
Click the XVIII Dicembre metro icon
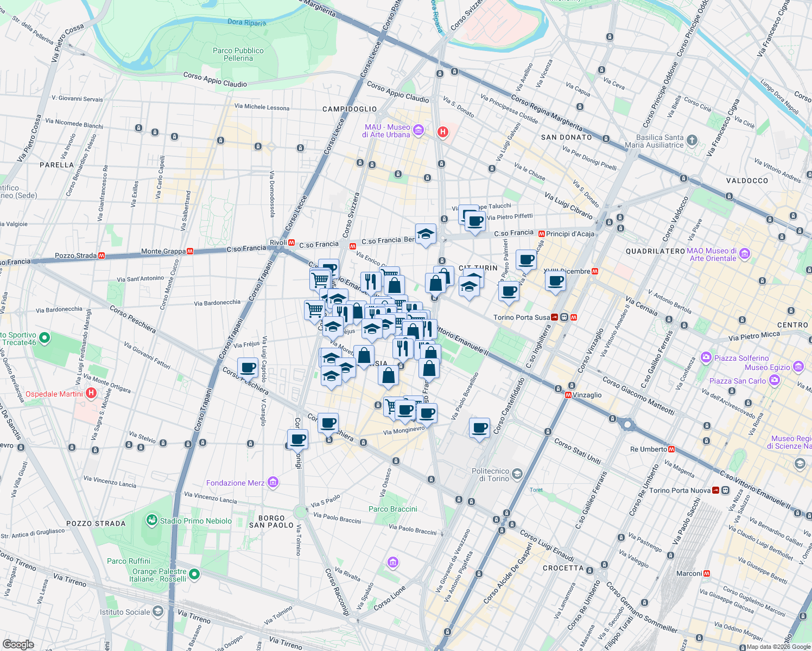coord(595,271)
